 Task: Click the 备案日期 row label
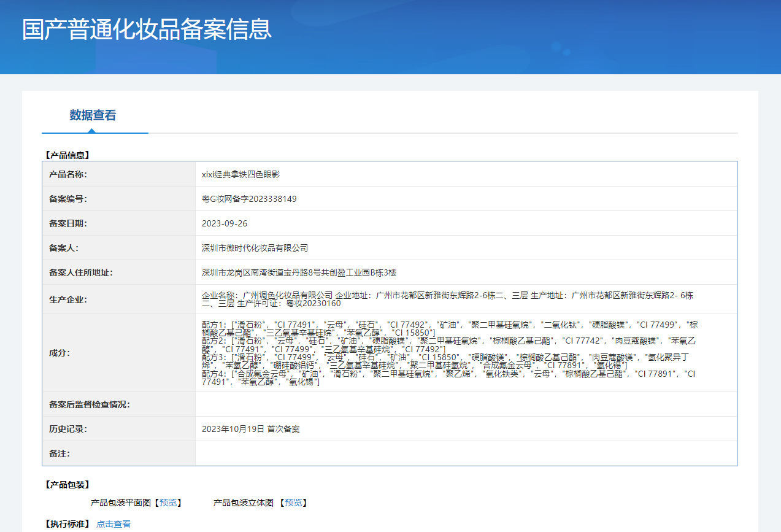tap(68, 223)
